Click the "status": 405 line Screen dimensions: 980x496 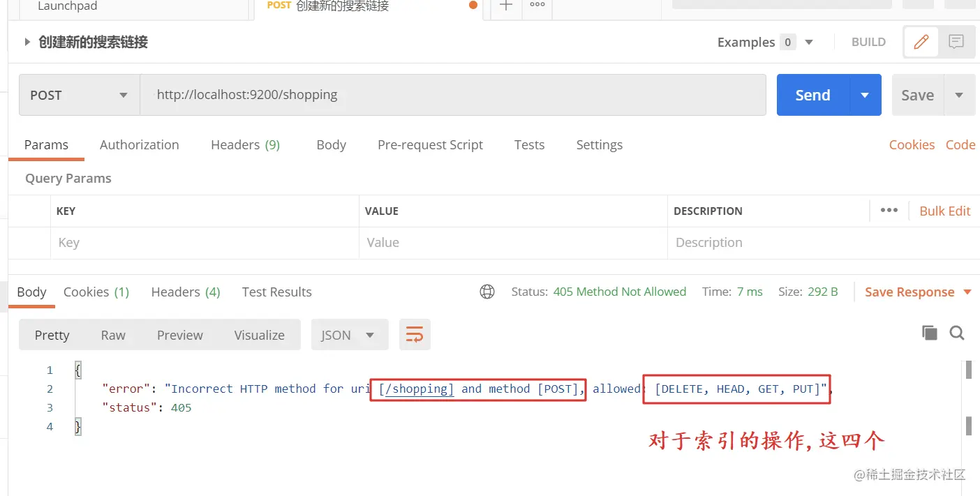coord(147,407)
